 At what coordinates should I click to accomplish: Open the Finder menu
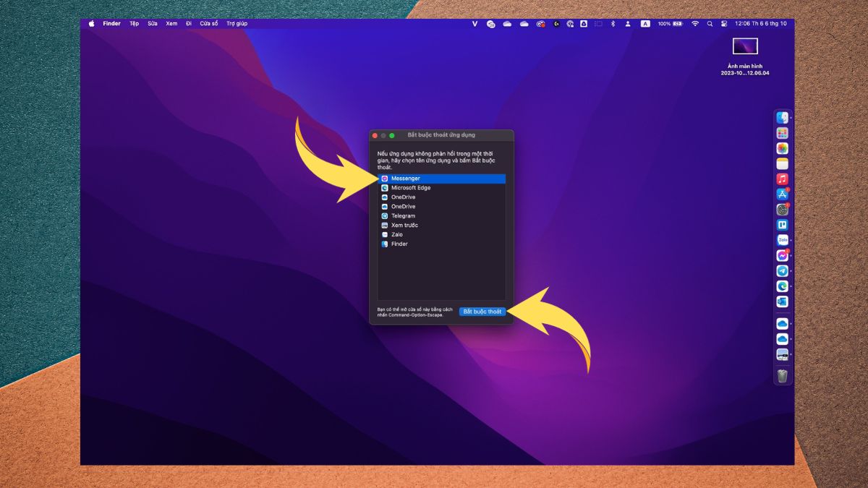tap(112, 24)
